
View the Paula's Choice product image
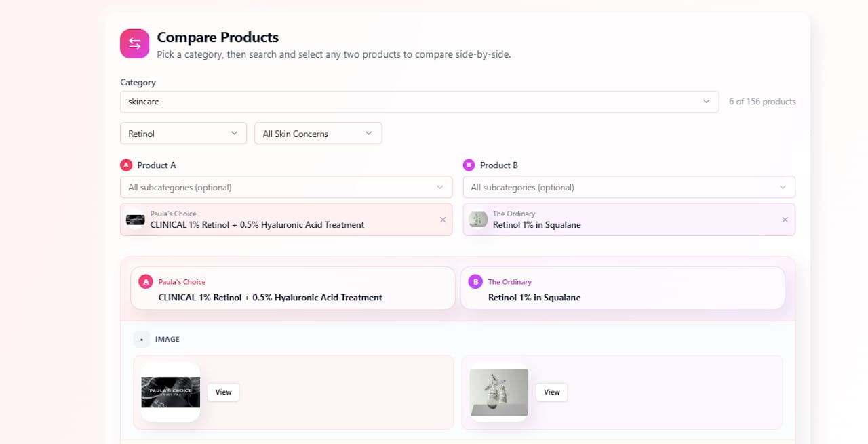224,392
